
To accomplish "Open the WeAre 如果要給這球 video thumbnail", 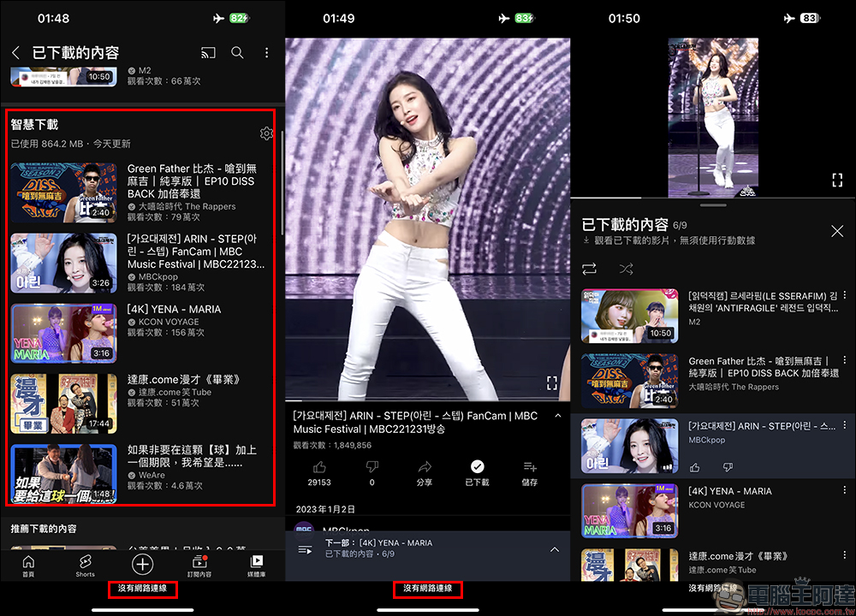I will pyautogui.click(x=64, y=474).
